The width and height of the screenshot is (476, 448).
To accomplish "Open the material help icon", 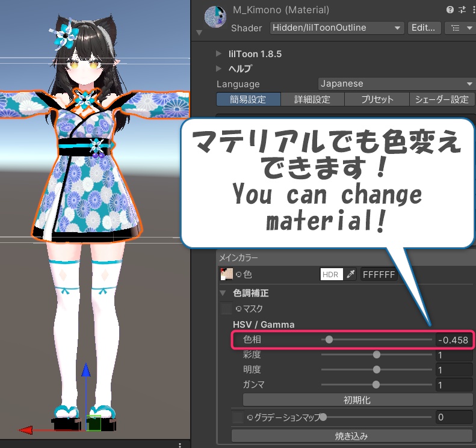I will pos(450,10).
